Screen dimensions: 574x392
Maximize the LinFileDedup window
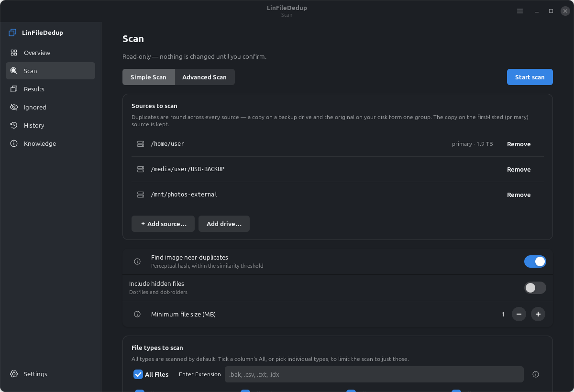(551, 11)
